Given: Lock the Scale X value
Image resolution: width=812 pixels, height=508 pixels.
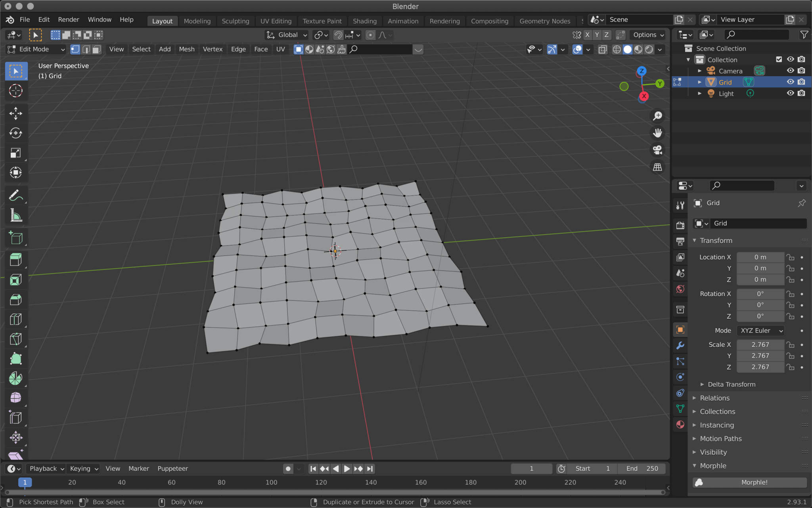Looking at the screenshot, I should [x=791, y=344].
